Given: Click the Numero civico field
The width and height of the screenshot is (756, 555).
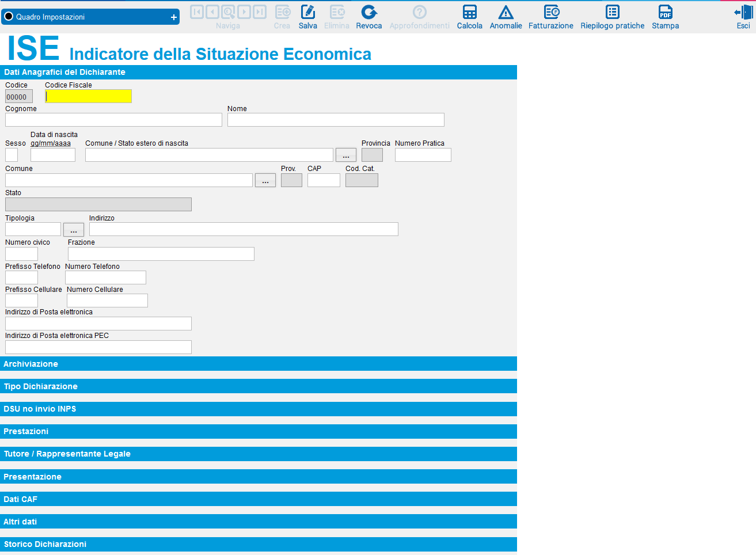Looking at the screenshot, I should tap(21, 254).
